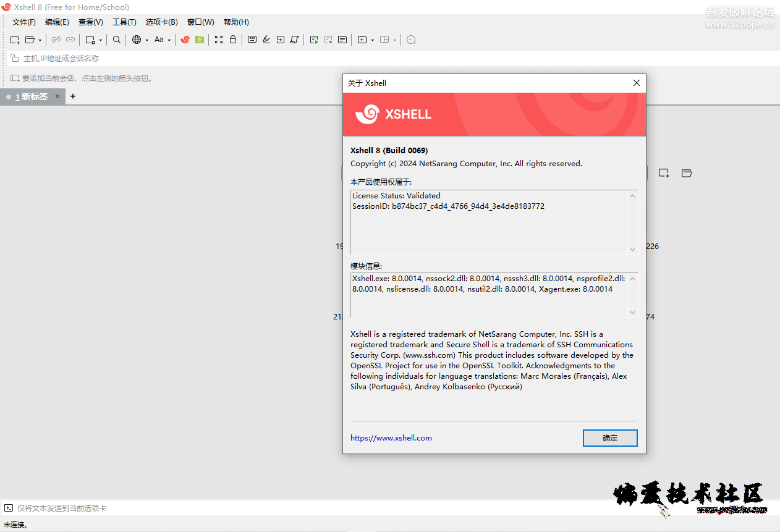The image size is (780, 532).
Task: Click the SessionID line in license box
Action: [448, 206]
